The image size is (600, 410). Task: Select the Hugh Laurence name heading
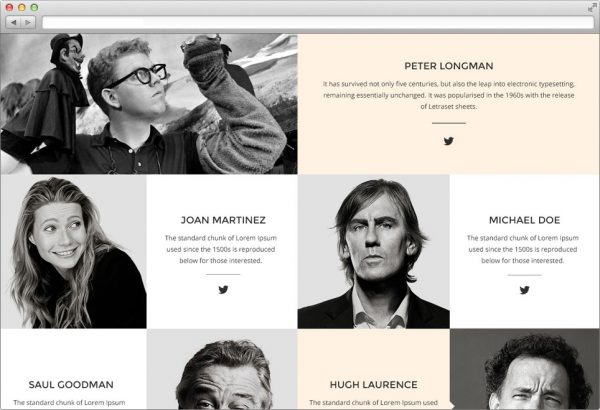(373, 385)
